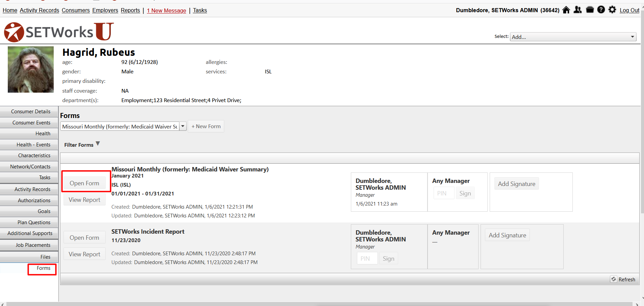Screen dimensions: 644x306
Task: Open Plan Questions in the sidebar
Action: pos(29,222)
